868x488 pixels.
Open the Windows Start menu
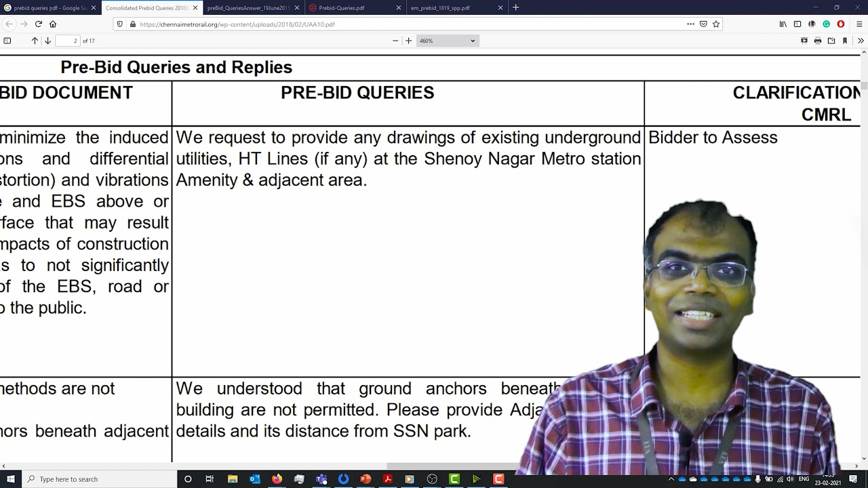pos(10,479)
